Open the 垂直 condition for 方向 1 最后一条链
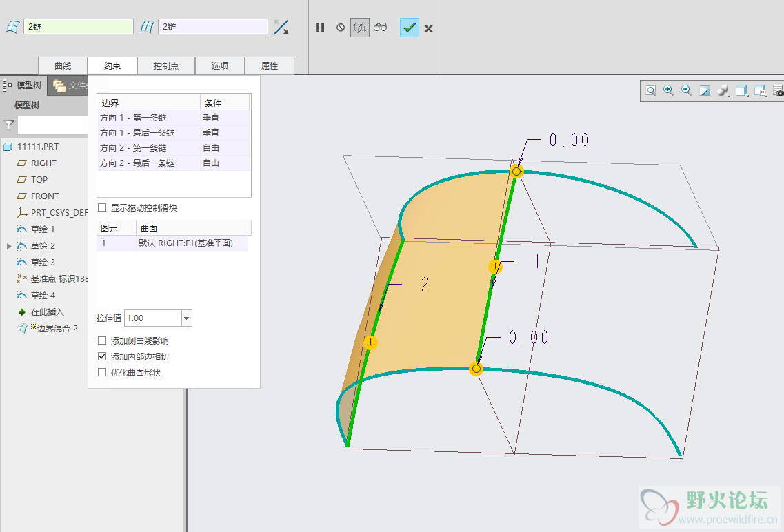The image size is (784, 532). [225, 133]
